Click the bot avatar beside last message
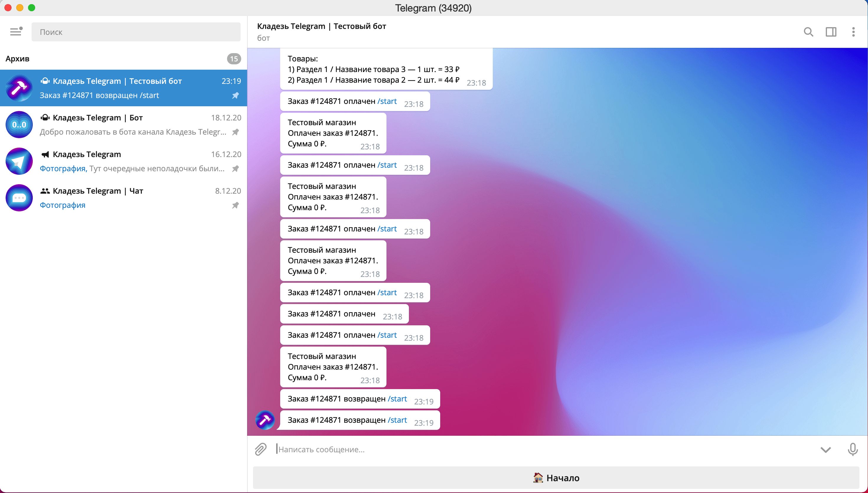Viewport: 868px width, 493px height. pyautogui.click(x=265, y=420)
